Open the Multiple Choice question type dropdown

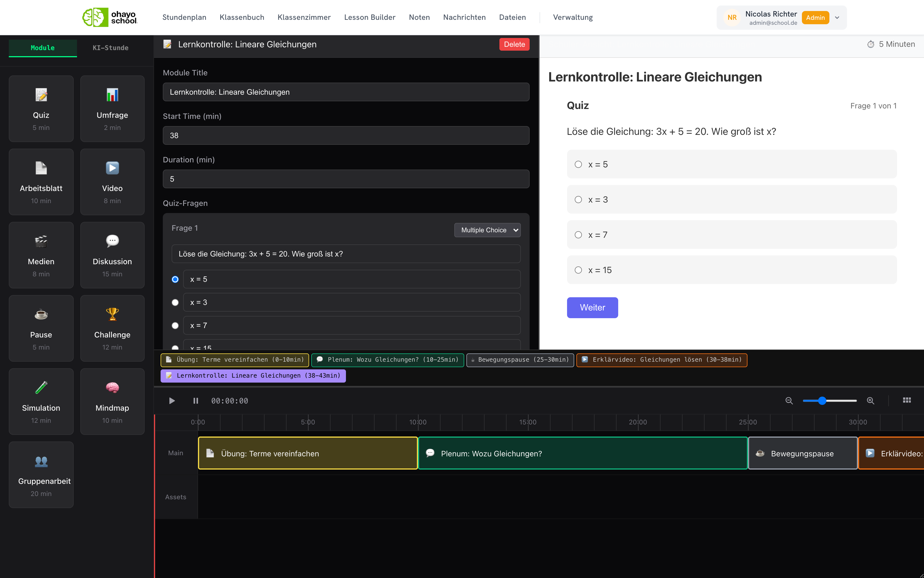tap(487, 230)
